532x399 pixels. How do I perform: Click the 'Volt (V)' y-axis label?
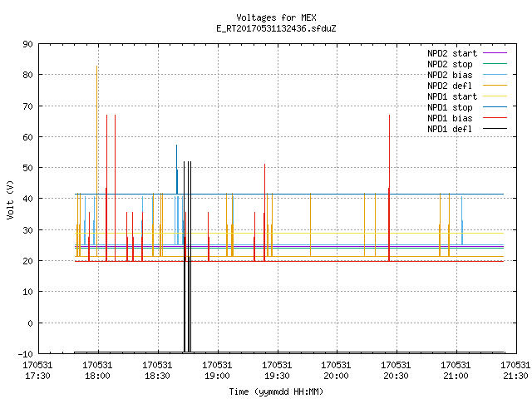(10, 199)
